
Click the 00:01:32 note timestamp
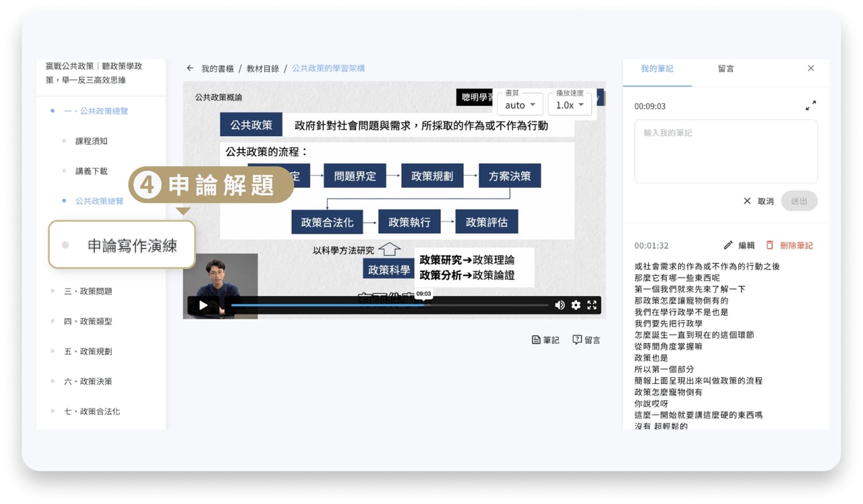(x=651, y=246)
